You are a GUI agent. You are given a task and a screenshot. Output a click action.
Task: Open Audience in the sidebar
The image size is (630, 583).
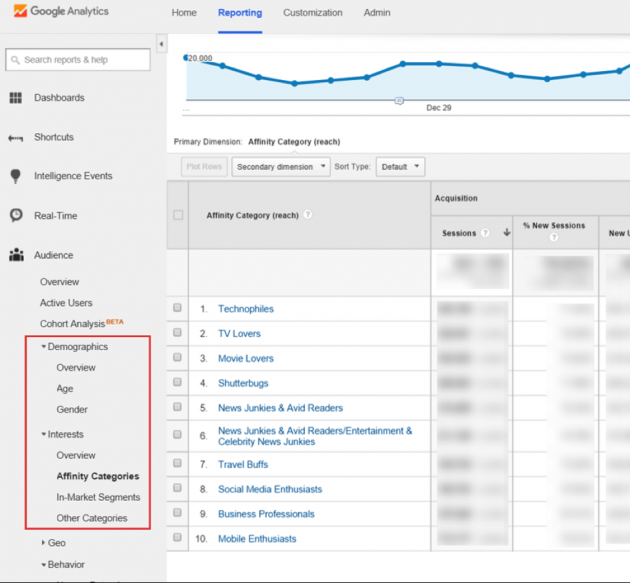(53, 255)
